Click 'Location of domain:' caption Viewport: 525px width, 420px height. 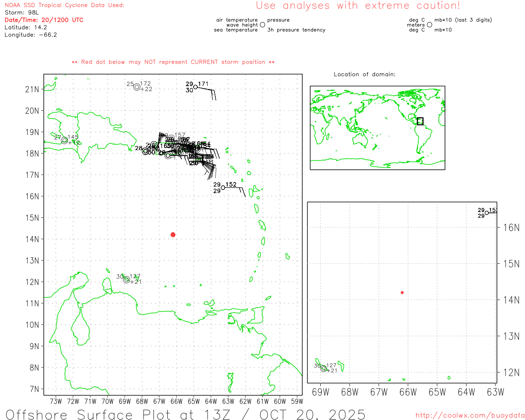[x=365, y=74]
